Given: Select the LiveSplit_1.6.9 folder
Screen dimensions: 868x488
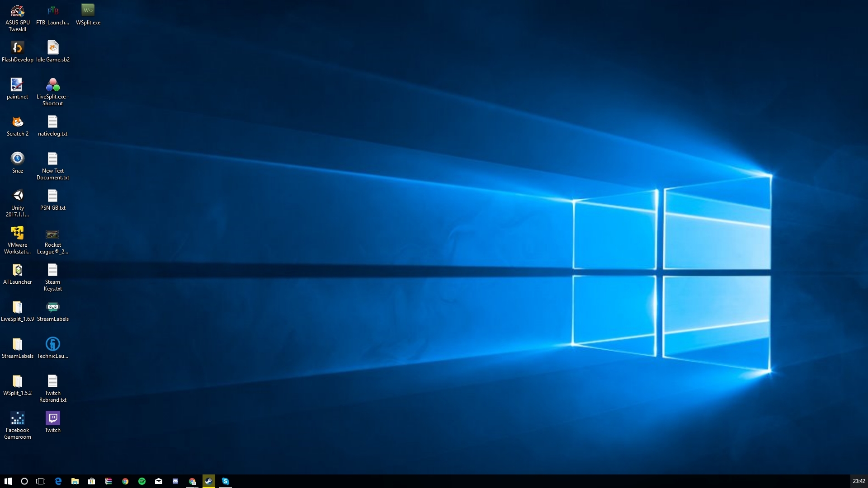Looking at the screenshot, I should (x=17, y=307).
